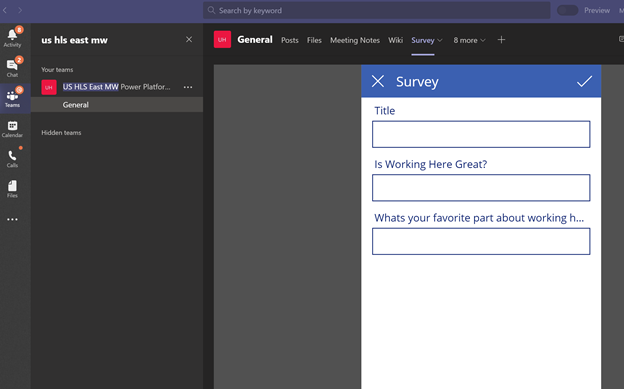The height and width of the screenshot is (389, 624).
Task: Go back with the left arrow
Action: (5, 10)
